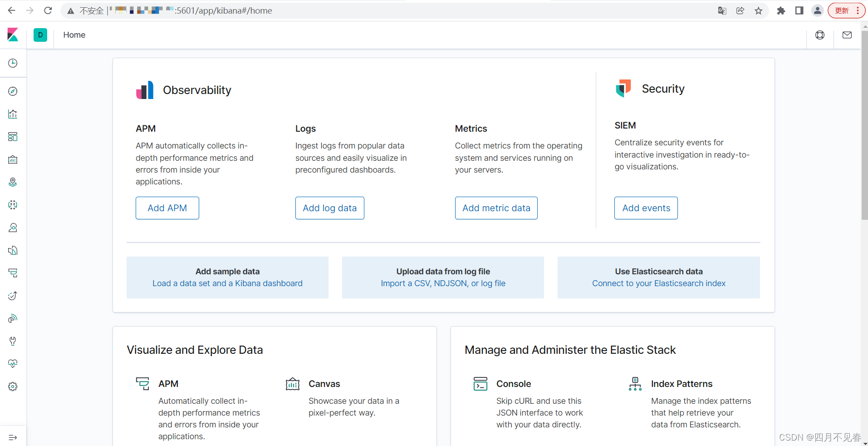The height and width of the screenshot is (446, 868).
Task: Click the Add sample data title
Action: tap(227, 272)
